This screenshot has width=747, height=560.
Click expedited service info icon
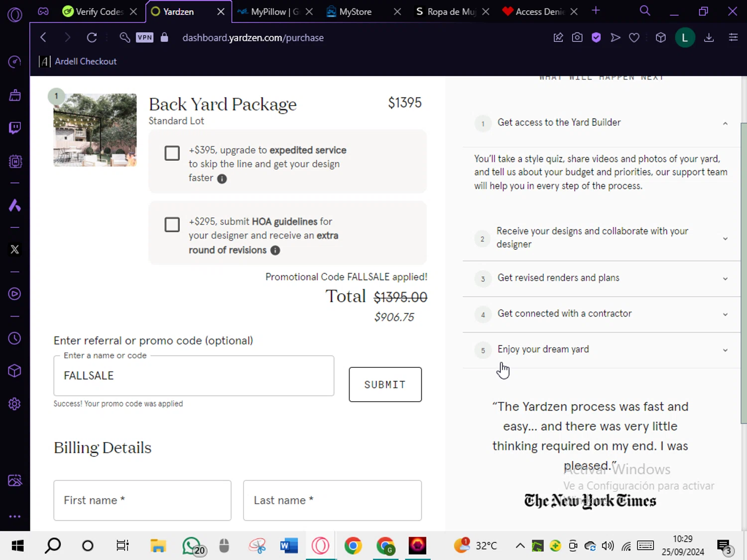coord(222,179)
